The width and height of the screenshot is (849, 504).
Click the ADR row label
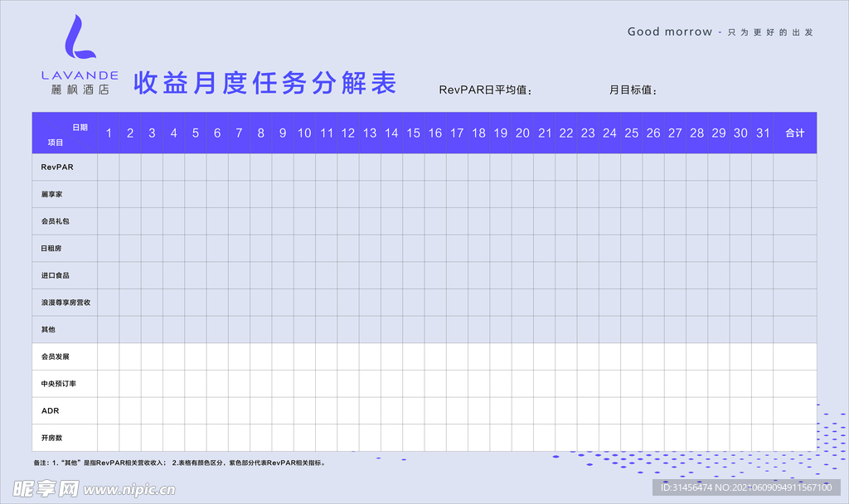[x=50, y=410]
